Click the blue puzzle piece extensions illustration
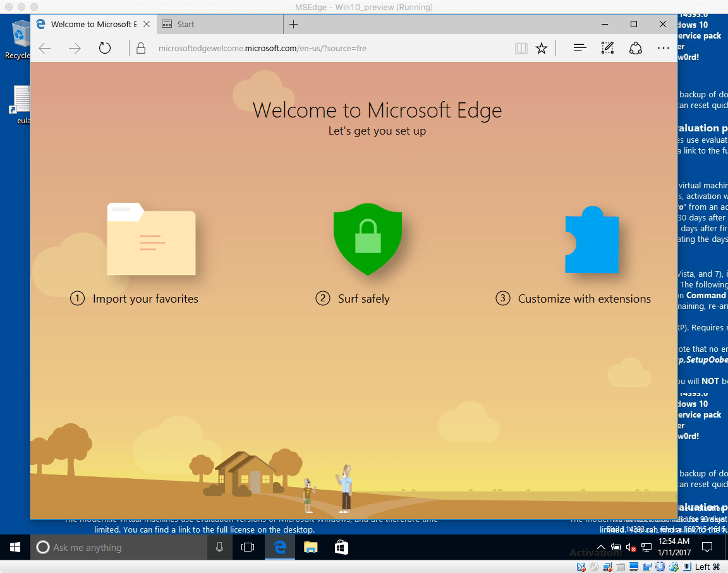 click(x=592, y=239)
